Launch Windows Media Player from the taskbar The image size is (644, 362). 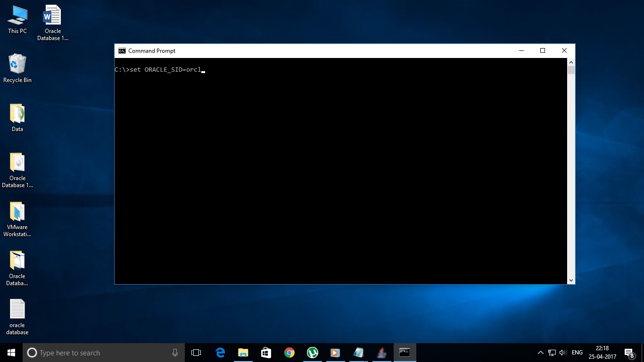click(335, 353)
